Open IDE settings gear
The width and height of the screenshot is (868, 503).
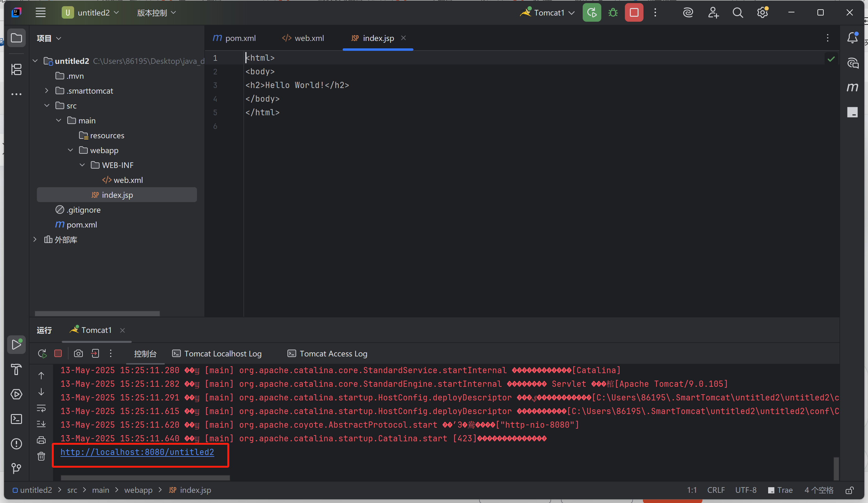click(763, 13)
